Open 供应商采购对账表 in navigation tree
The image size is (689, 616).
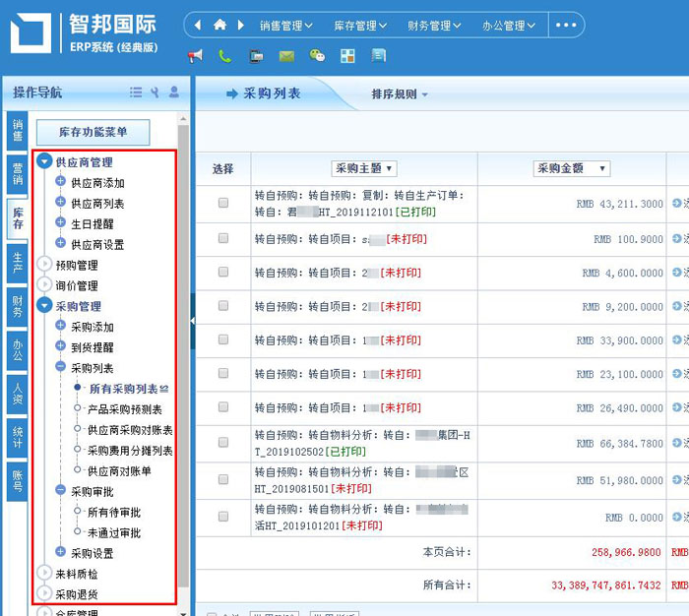(x=130, y=430)
